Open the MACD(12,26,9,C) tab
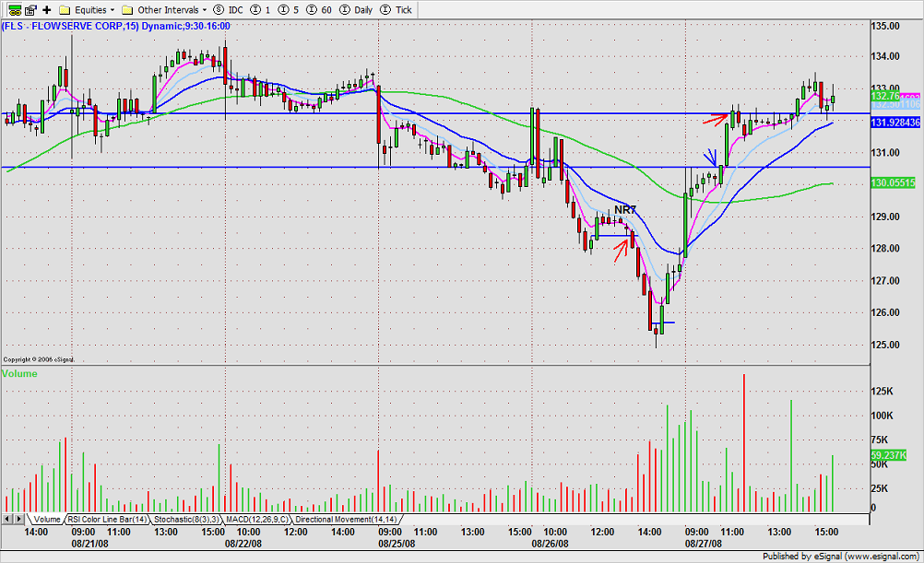The image size is (924, 563). [257, 520]
